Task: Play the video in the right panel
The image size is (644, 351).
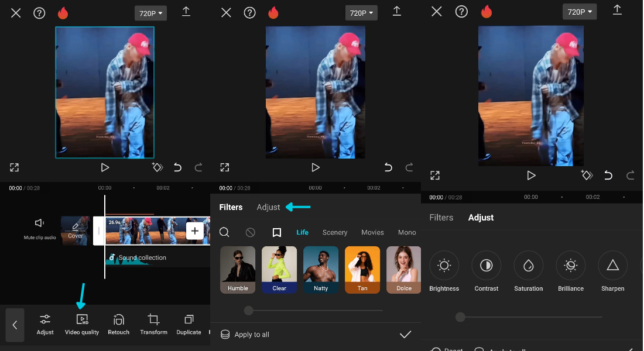Action: click(x=531, y=175)
